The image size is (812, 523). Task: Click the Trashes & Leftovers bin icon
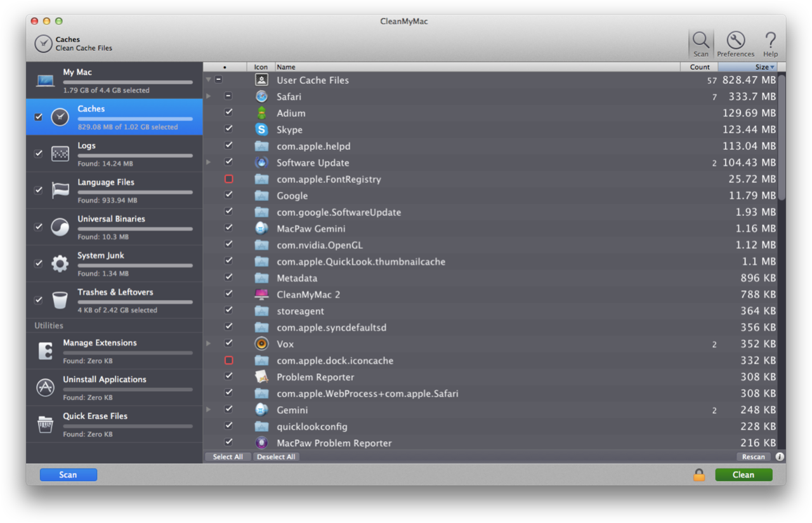(x=60, y=300)
